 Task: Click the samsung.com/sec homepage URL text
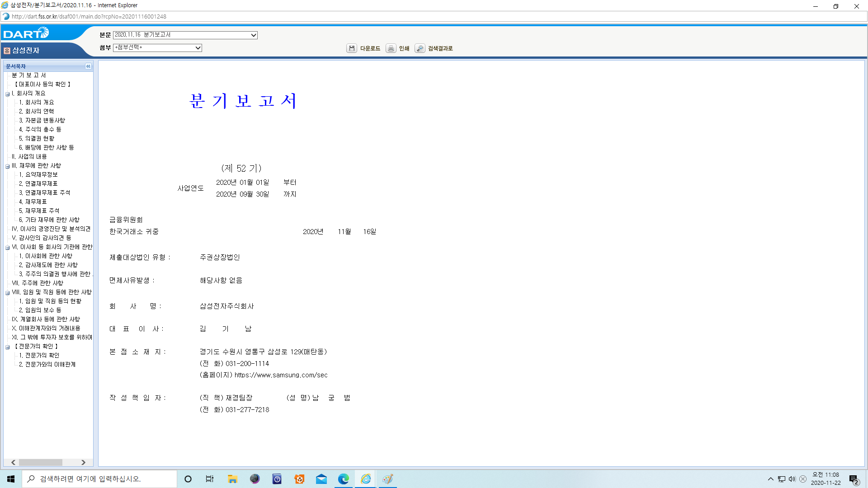point(281,375)
